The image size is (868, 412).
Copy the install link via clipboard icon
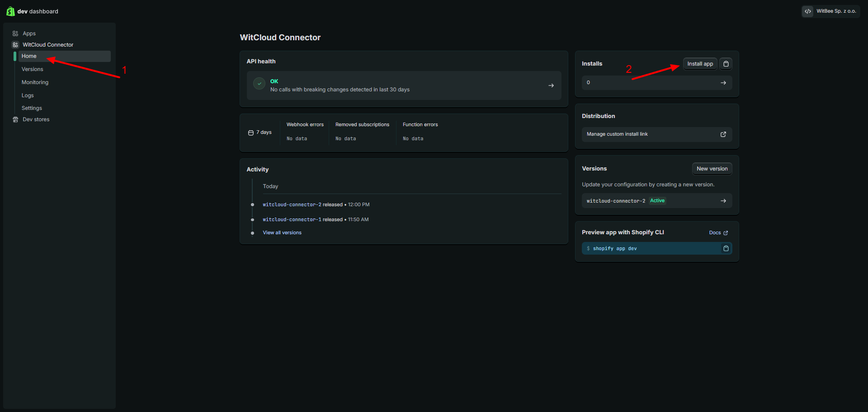pyautogui.click(x=726, y=64)
